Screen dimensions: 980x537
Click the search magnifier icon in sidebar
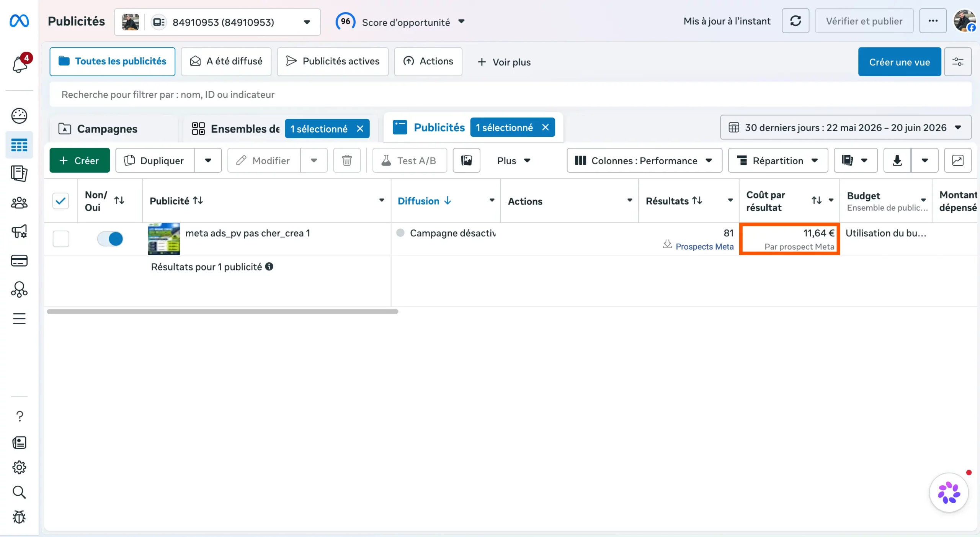pos(19,492)
